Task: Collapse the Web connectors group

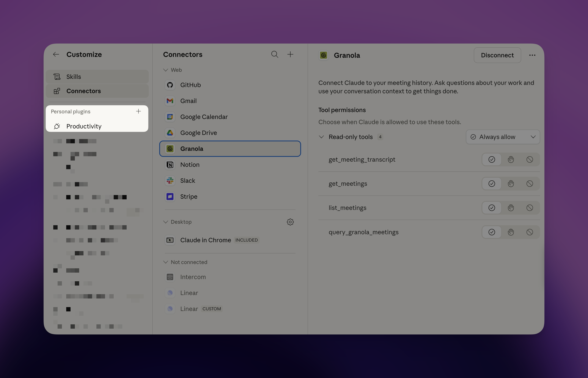Action: (x=166, y=70)
